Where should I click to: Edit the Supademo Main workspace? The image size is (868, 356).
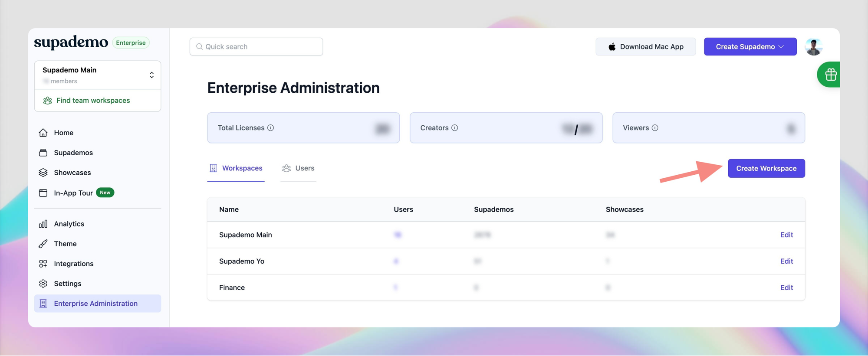pos(786,235)
